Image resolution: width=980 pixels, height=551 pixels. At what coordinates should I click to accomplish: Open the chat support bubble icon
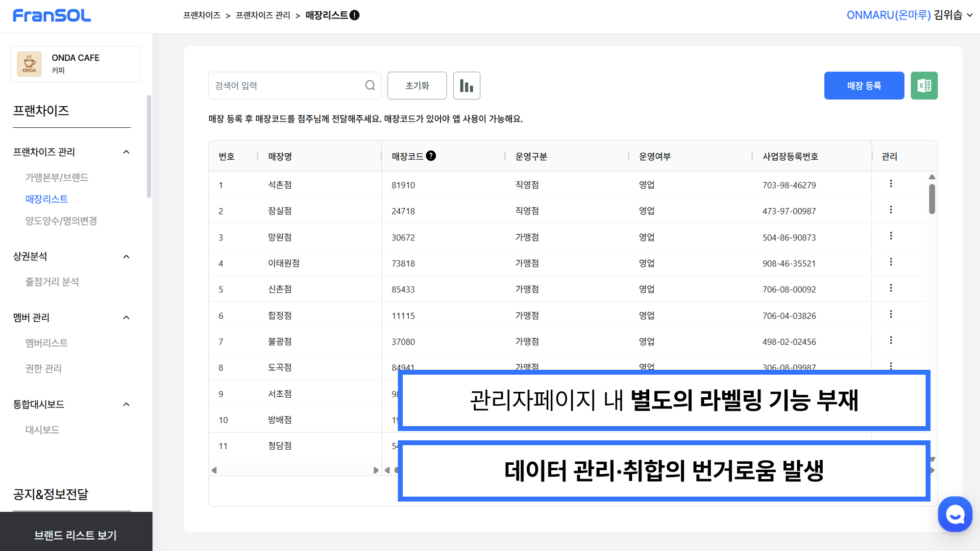pos(955,514)
